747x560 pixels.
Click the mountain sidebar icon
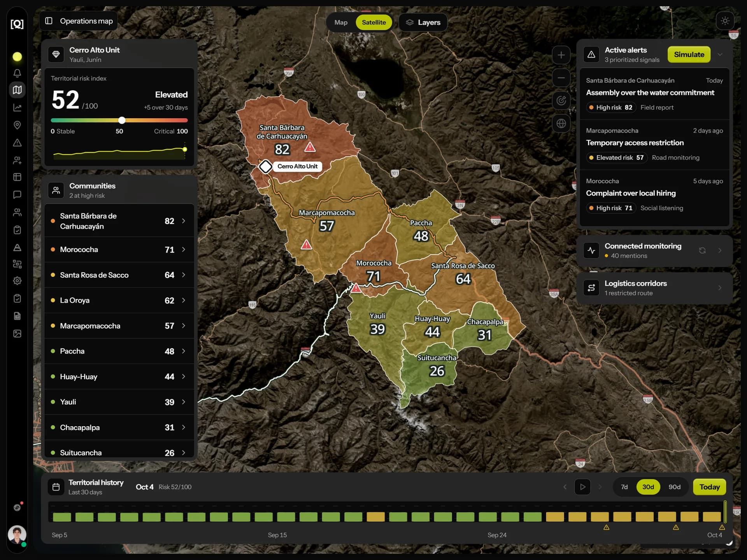tap(17, 247)
